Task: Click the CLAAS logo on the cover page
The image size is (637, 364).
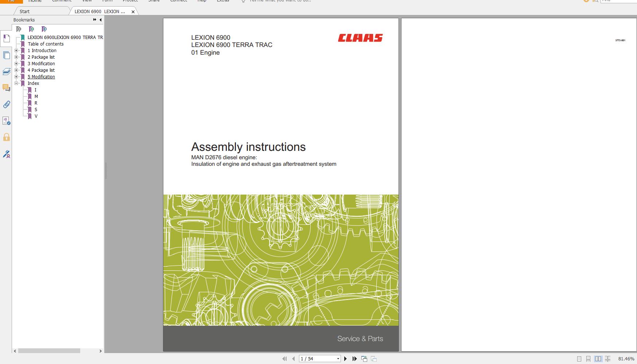Action: pyautogui.click(x=360, y=38)
